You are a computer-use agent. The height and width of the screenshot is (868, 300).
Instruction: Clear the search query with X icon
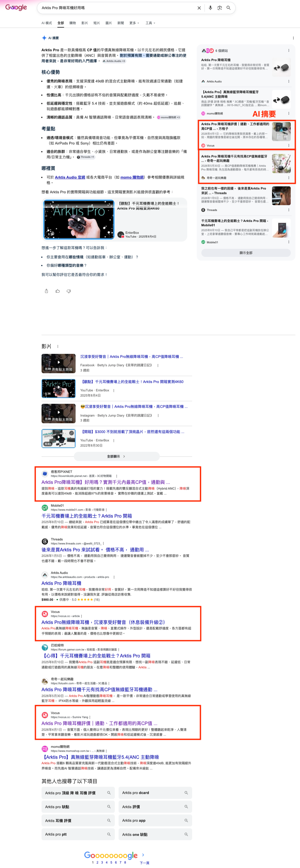199,8
